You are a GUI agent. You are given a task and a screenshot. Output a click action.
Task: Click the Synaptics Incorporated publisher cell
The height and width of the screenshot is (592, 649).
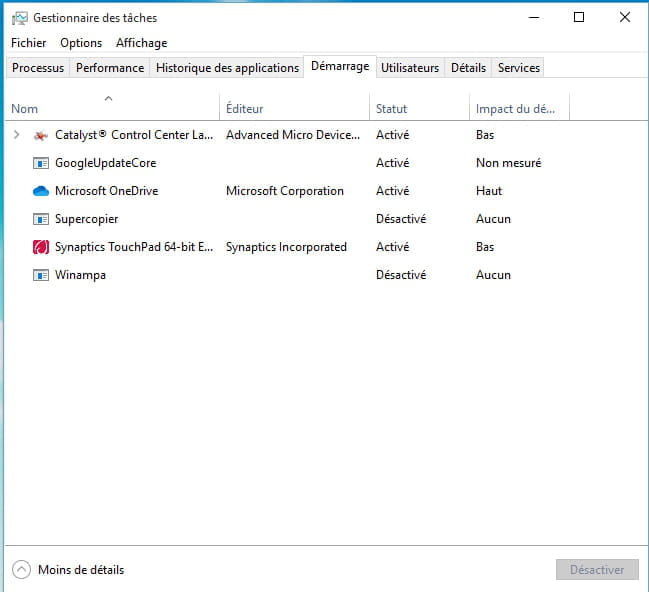[x=286, y=247]
